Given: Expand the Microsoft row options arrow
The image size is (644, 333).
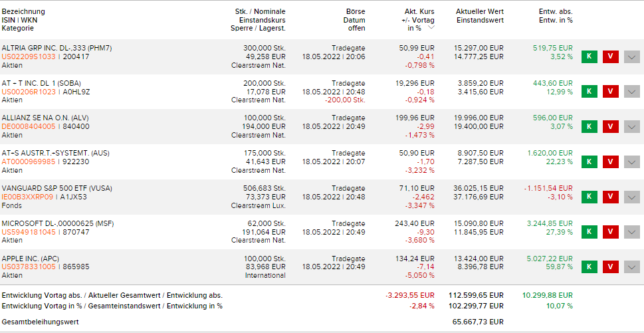Looking at the screenshot, I should (x=632, y=232).
